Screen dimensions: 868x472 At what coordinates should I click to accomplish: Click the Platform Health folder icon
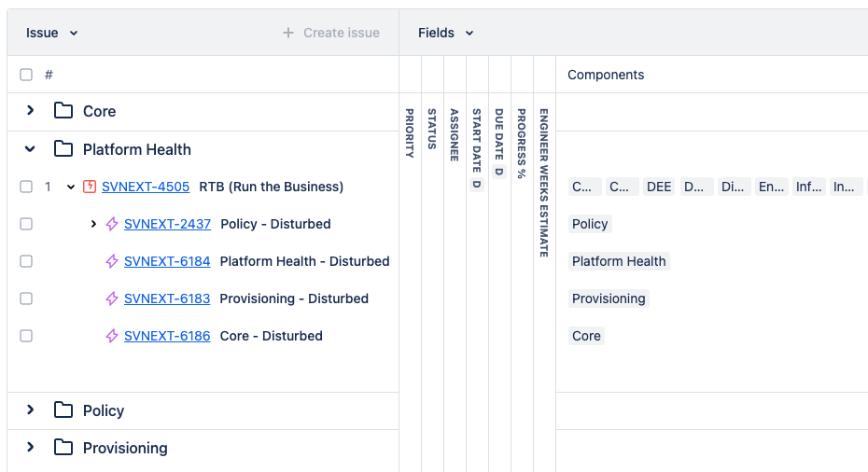click(63, 149)
